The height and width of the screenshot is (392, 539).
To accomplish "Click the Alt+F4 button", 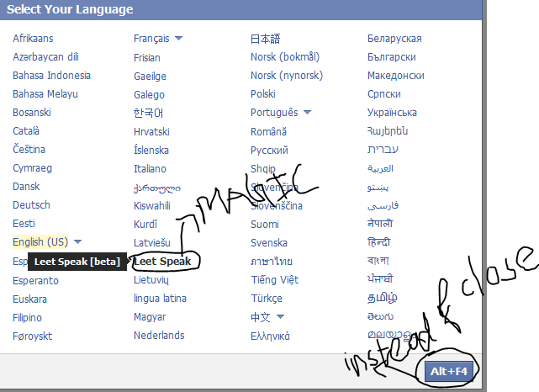I will (449, 371).
